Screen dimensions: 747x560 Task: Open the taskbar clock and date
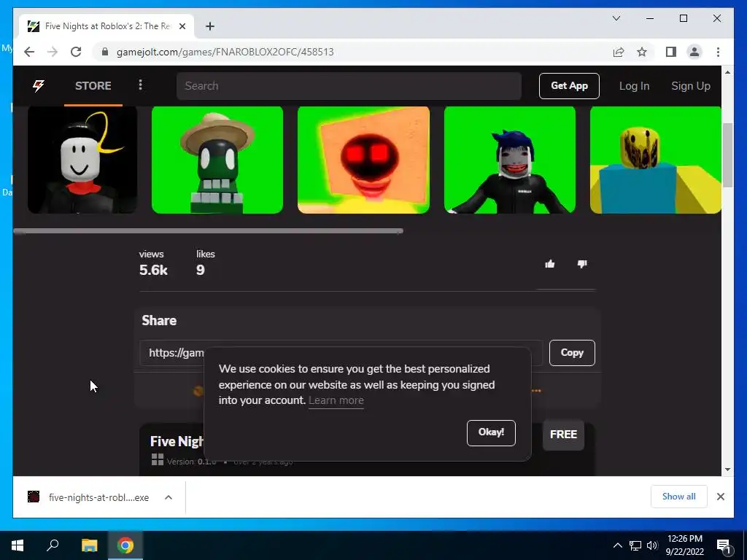pyautogui.click(x=684, y=545)
